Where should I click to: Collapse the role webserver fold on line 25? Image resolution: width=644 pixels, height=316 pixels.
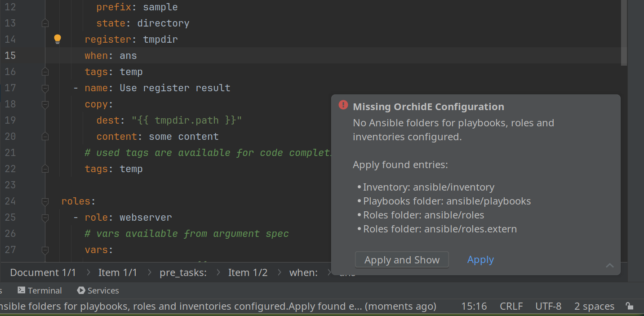coord(45,218)
